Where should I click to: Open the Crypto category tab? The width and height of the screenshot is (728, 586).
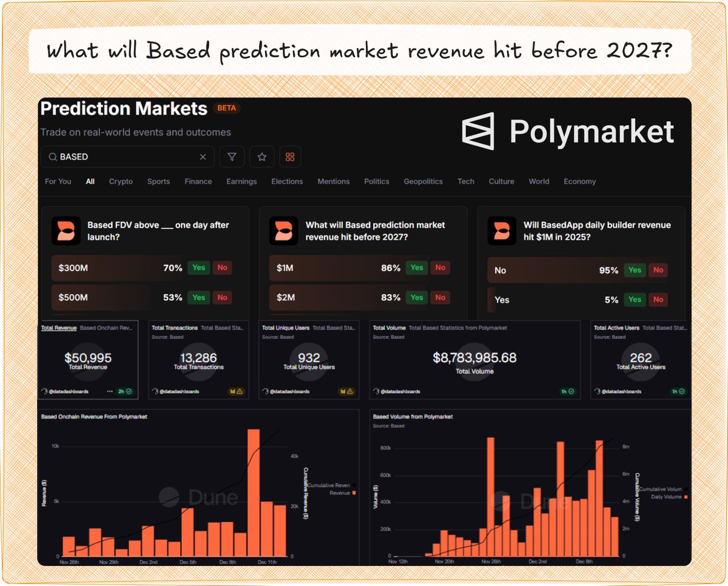pyautogui.click(x=121, y=181)
